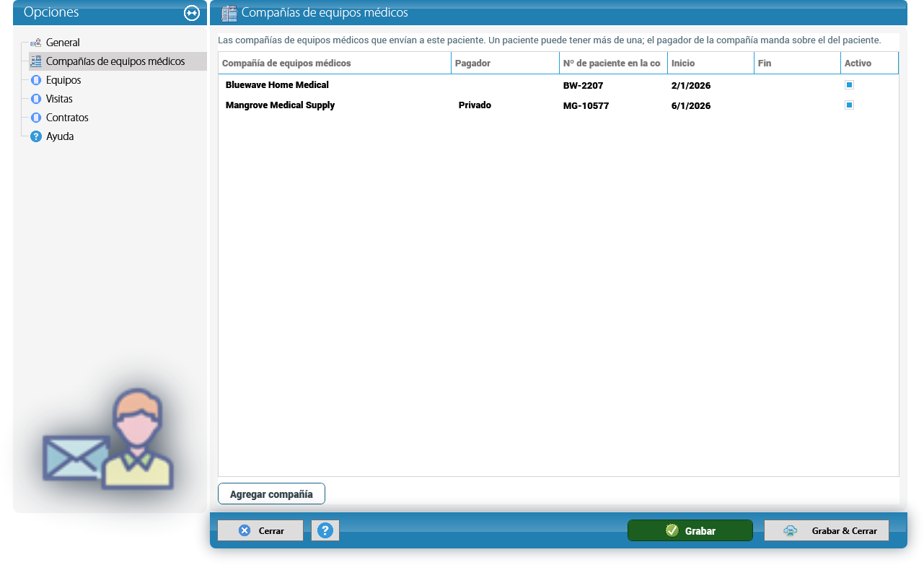This screenshot has width=924, height=565.
Task: Click patient number MG-10577
Action: click(x=586, y=106)
